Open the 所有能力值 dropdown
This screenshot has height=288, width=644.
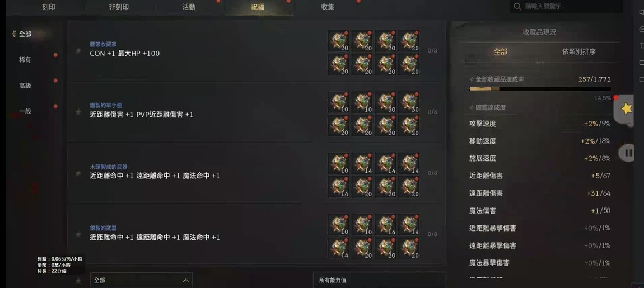click(x=379, y=280)
